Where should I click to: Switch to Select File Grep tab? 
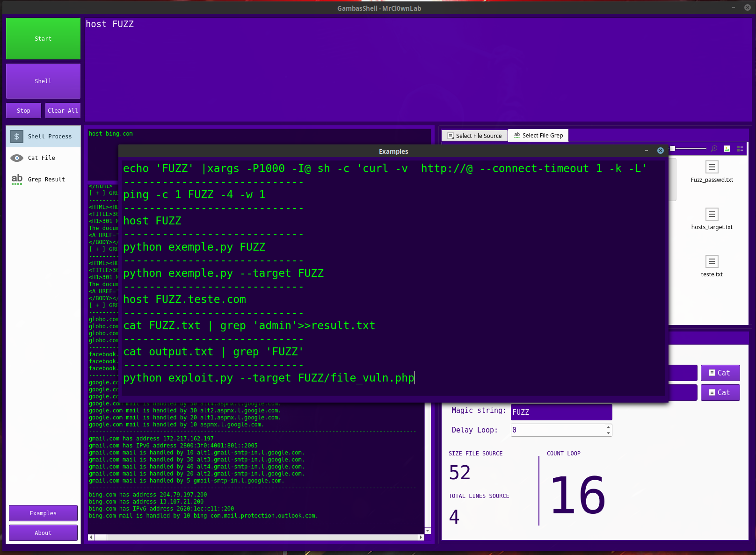click(538, 135)
